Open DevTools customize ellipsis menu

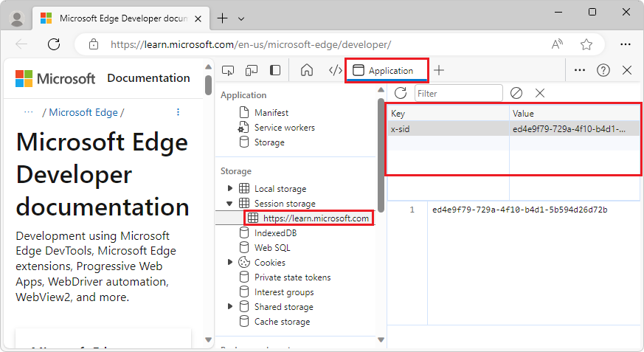click(x=580, y=70)
